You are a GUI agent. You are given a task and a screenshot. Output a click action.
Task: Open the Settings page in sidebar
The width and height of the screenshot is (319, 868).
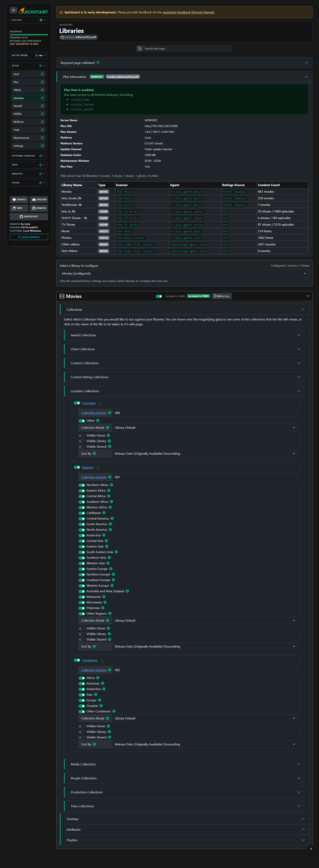point(29,146)
